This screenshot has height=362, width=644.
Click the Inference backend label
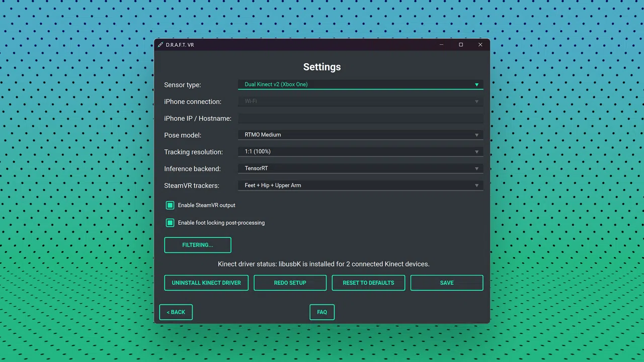click(192, 169)
